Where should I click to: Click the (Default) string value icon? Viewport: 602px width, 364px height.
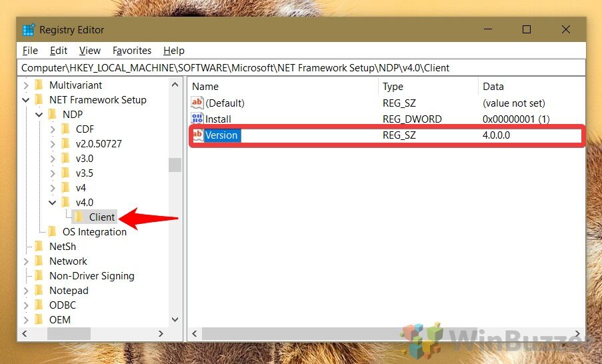pyautogui.click(x=197, y=103)
